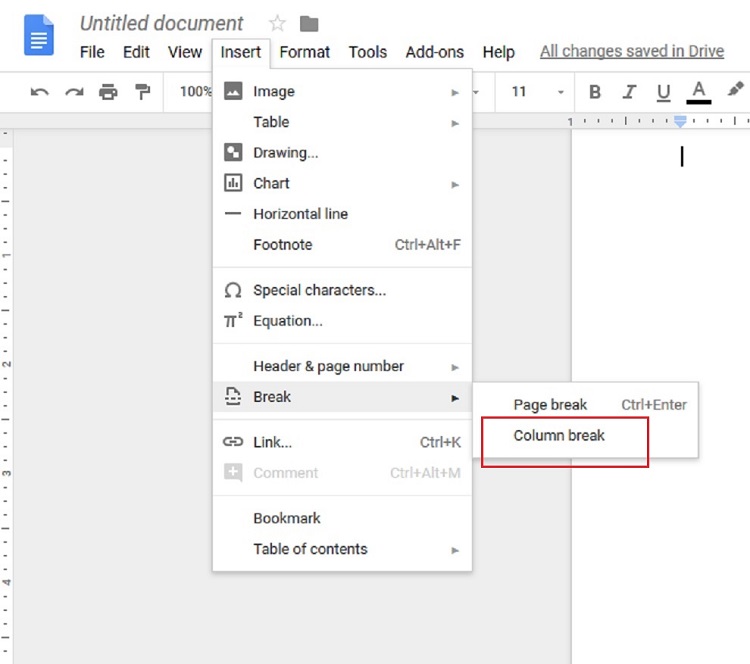The image size is (750, 664).
Task: Open the Google Docs home icon
Action: 40,39
